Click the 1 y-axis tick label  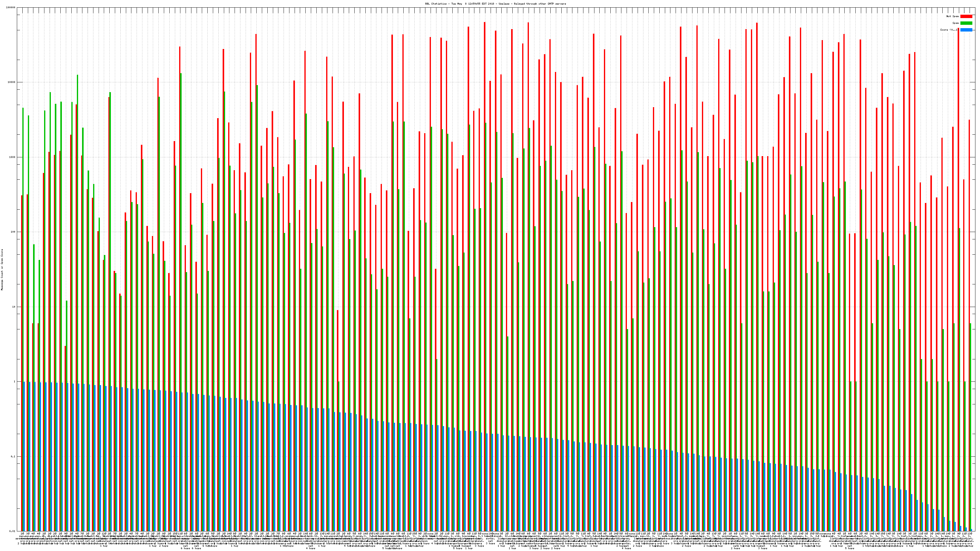coord(15,382)
